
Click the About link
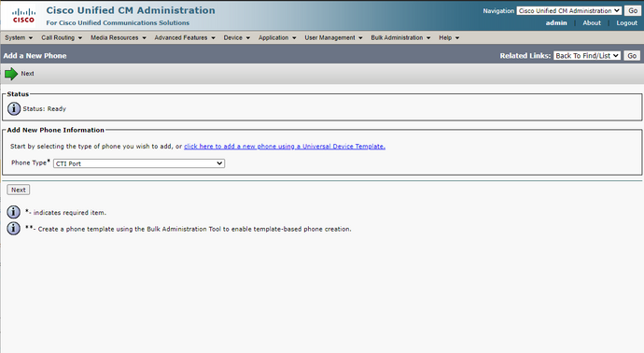tap(592, 23)
